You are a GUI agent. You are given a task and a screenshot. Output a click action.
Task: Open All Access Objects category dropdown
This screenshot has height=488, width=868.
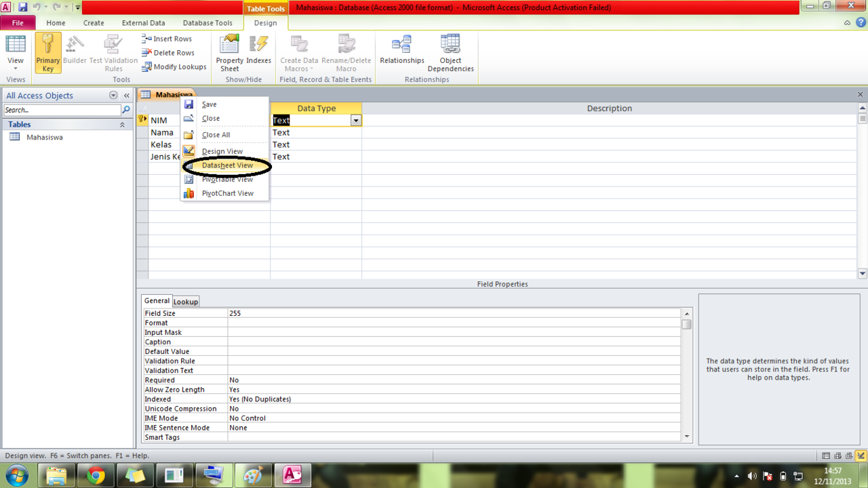pyautogui.click(x=113, y=96)
